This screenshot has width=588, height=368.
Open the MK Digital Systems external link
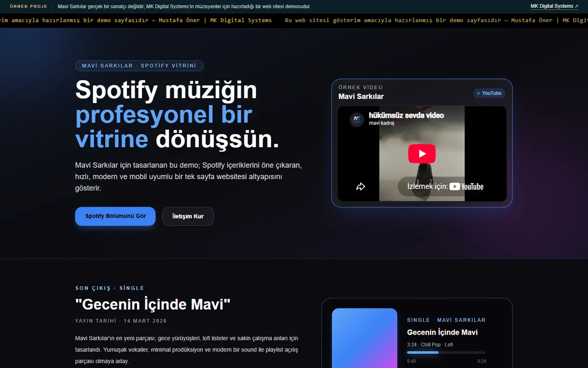[554, 6]
